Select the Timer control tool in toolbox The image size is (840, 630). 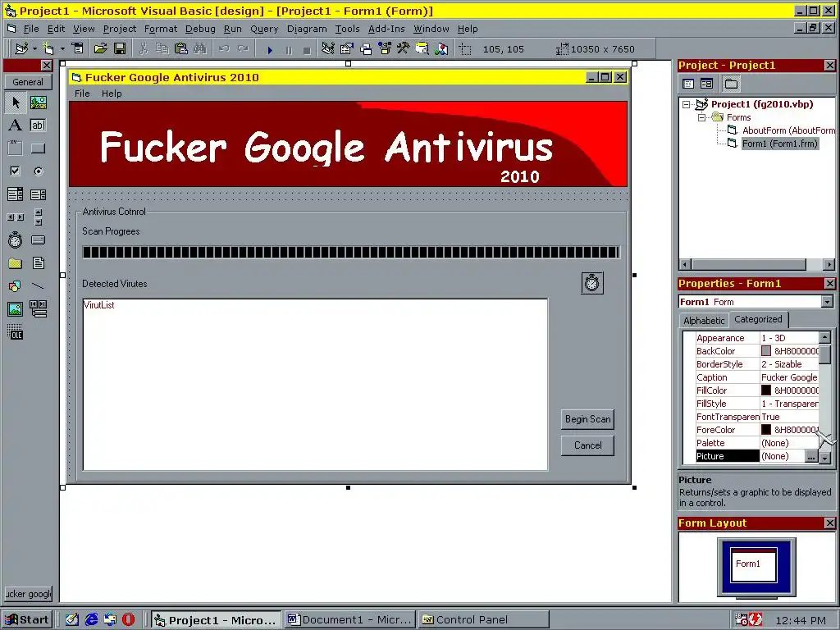tap(16, 240)
